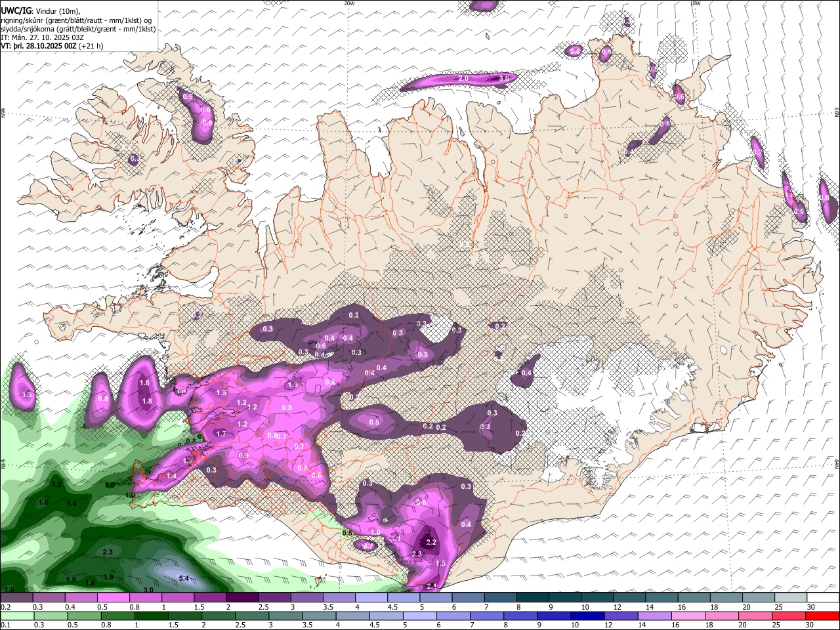Click the '15W' longitude label

point(695,3)
